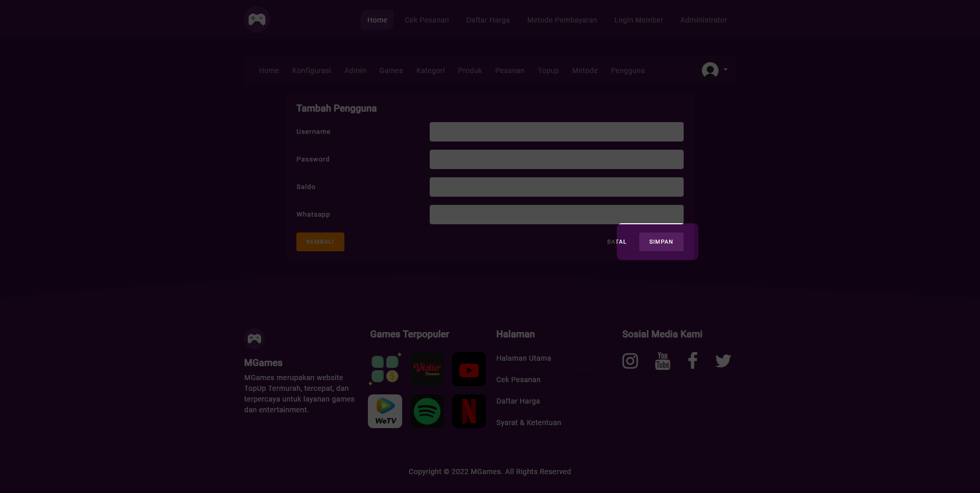The width and height of the screenshot is (980, 493).
Task: Click the Games Terpopuler heading
Action: tap(410, 334)
